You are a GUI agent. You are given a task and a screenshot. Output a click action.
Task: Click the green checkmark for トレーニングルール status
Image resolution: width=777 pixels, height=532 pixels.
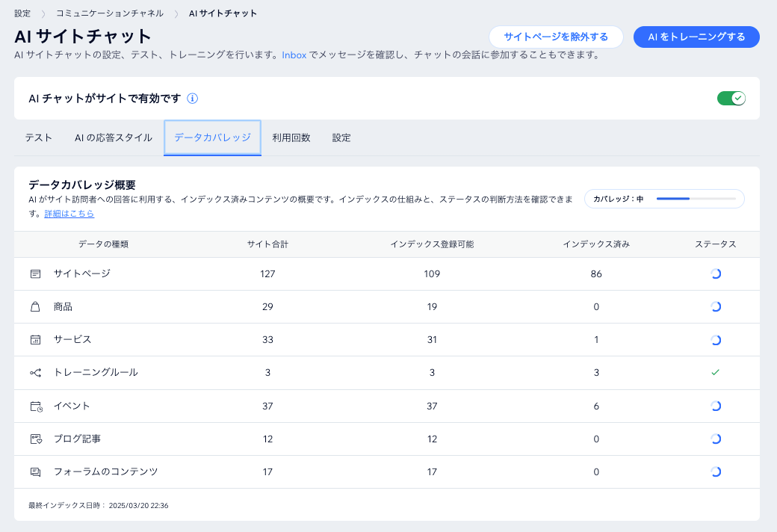pos(716,372)
